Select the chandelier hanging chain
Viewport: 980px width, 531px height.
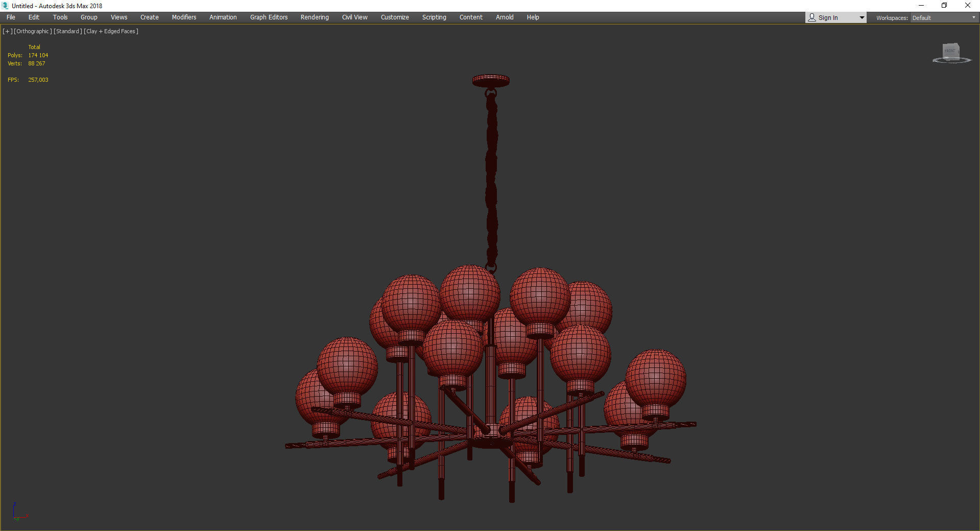coord(491,179)
